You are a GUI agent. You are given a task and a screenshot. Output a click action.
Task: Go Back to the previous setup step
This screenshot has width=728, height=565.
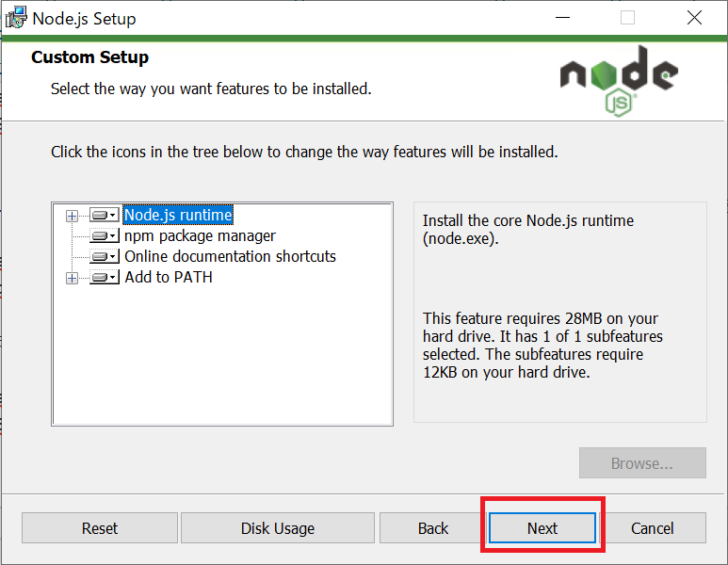click(x=432, y=528)
